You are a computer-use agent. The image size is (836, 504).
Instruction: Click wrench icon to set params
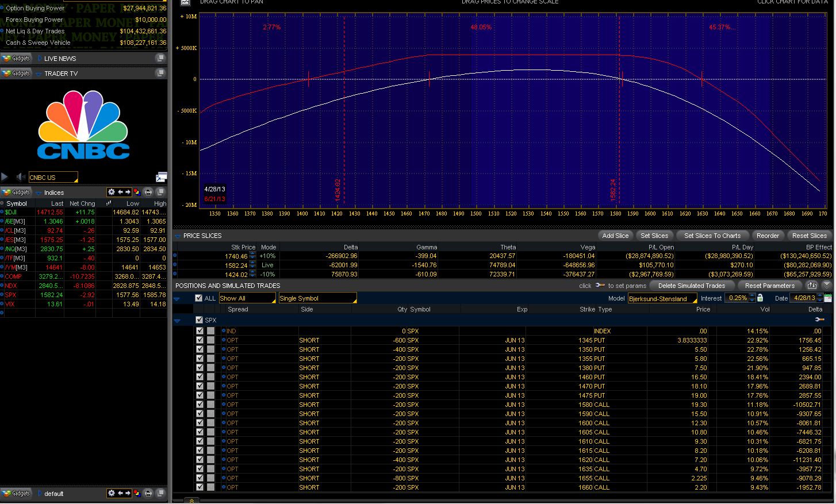[x=600, y=286]
